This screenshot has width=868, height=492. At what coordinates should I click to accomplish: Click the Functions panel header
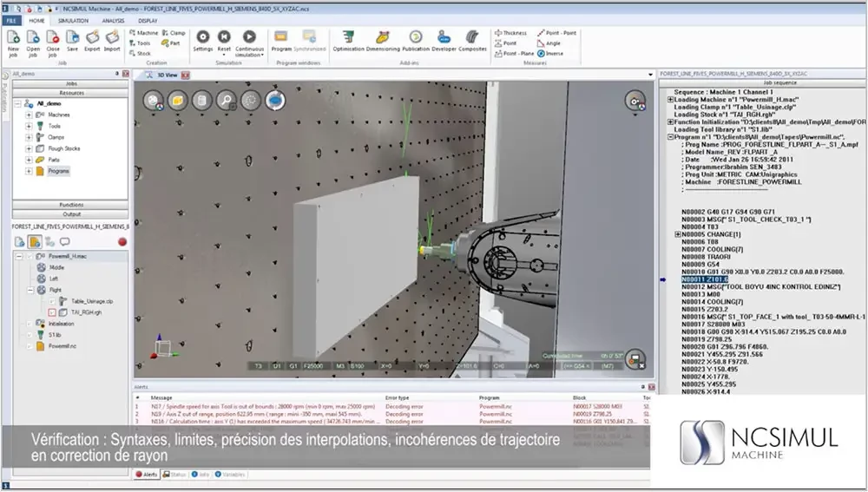[x=71, y=205]
